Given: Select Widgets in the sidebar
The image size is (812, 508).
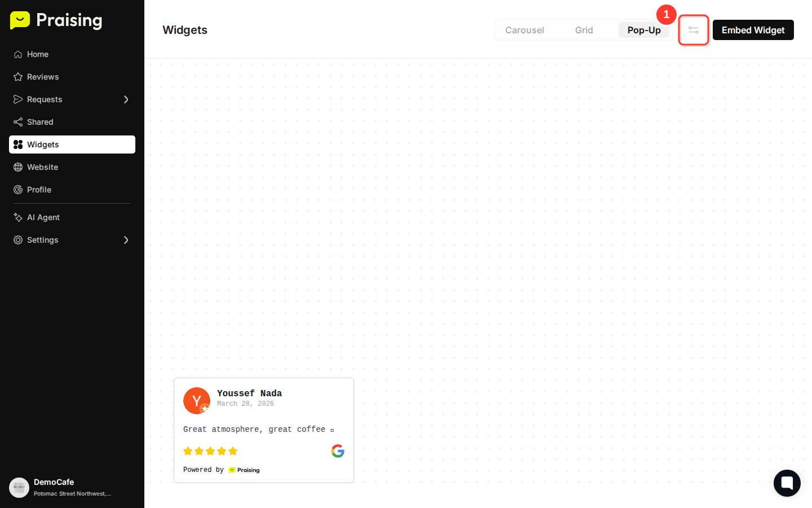Looking at the screenshot, I should 72,144.
